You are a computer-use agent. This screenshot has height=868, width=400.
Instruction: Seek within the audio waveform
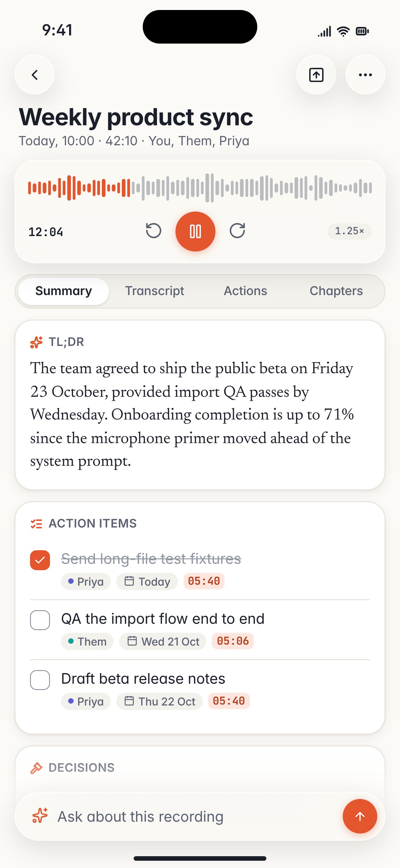pyautogui.click(x=200, y=188)
